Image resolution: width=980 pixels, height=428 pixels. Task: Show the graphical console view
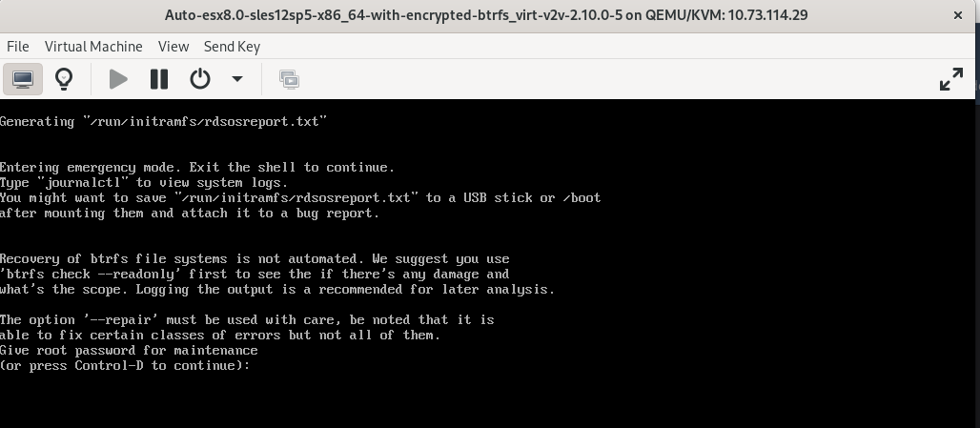(x=23, y=79)
